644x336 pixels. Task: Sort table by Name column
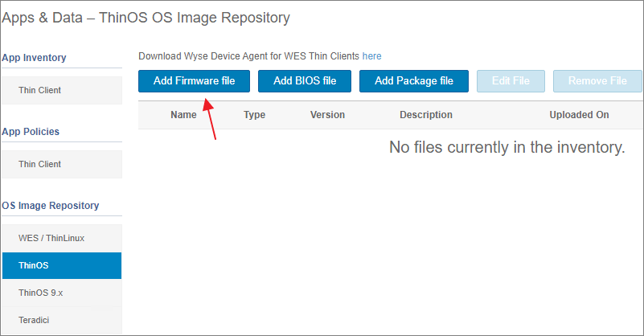click(183, 115)
